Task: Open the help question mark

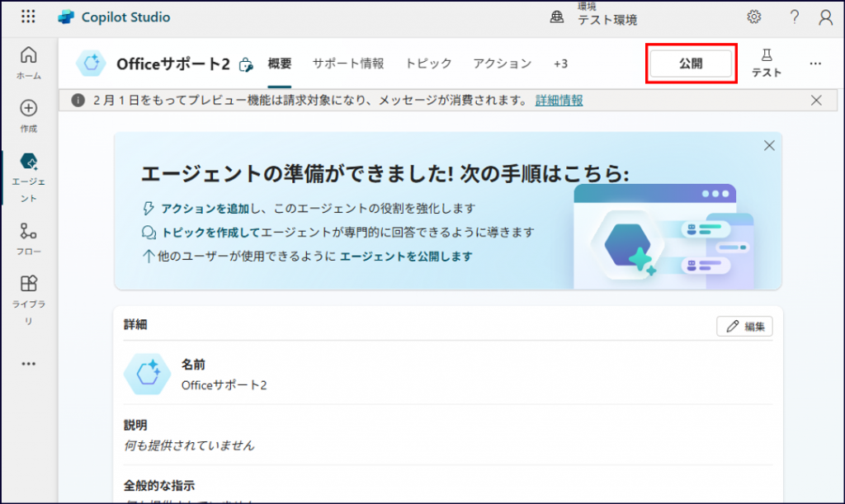Action: pyautogui.click(x=795, y=17)
